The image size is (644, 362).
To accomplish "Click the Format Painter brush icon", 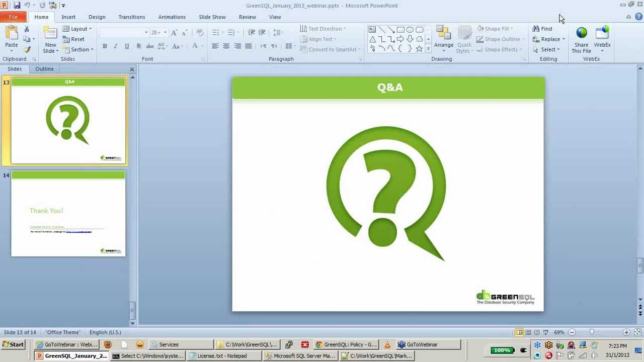I will click(x=27, y=49).
